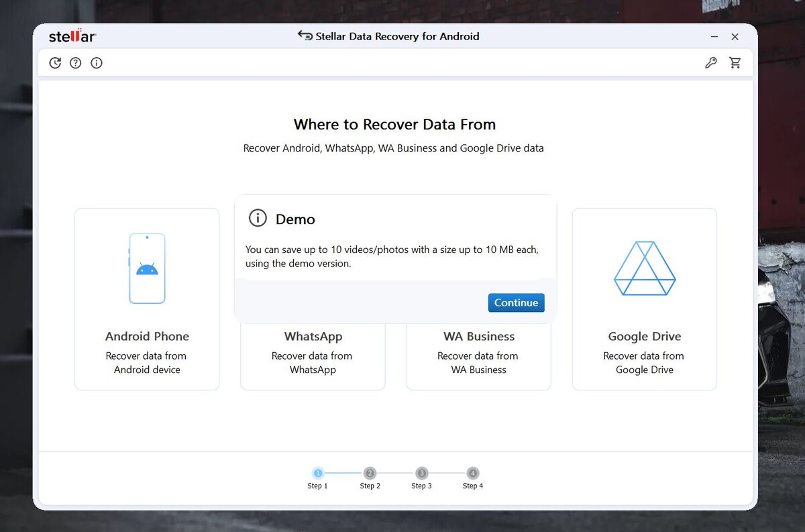Select the Google Drive triangle icon
The image size is (805, 532).
[645, 268]
